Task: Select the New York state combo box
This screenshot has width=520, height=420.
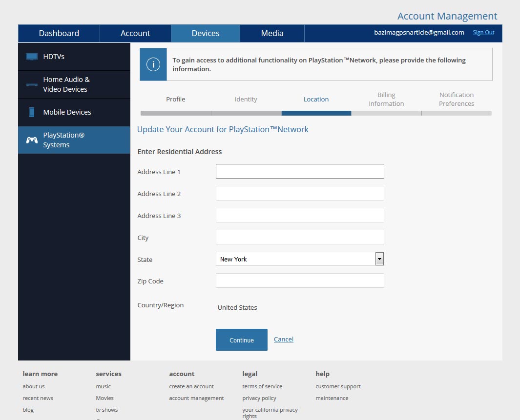Action: tap(295, 259)
